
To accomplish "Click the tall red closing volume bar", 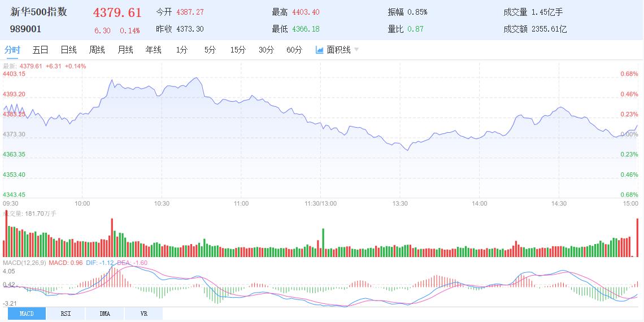I will [637, 237].
